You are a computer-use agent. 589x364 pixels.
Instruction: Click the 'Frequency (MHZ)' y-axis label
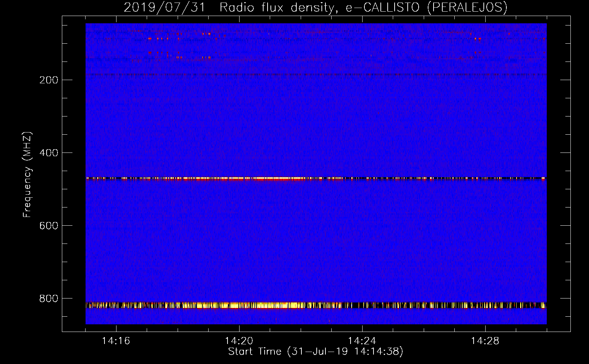pos(27,174)
